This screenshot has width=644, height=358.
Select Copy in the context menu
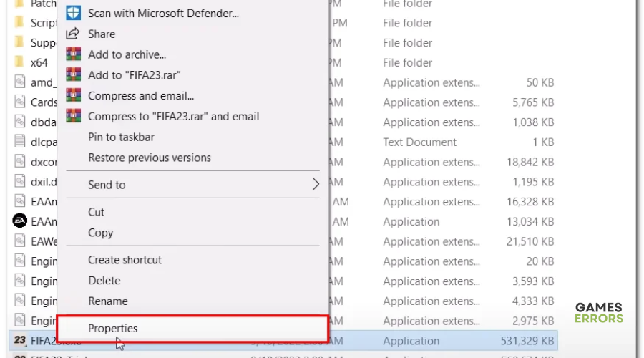[x=101, y=233]
